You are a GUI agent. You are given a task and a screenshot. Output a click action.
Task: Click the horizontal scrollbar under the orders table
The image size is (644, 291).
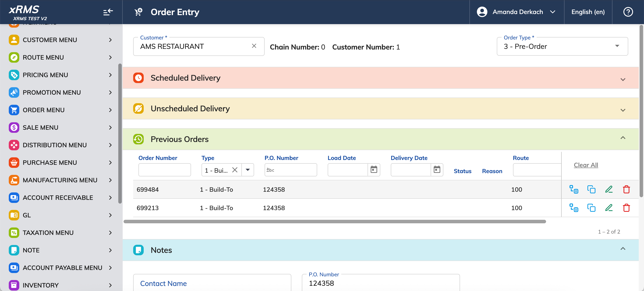(x=334, y=222)
